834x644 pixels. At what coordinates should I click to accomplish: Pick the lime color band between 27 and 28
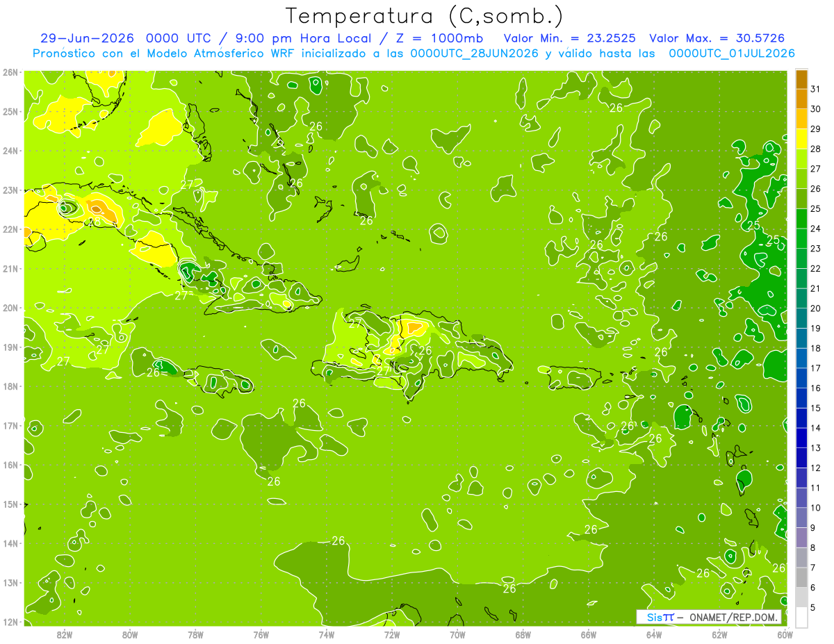pyautogui.click(x=801, y=158)
